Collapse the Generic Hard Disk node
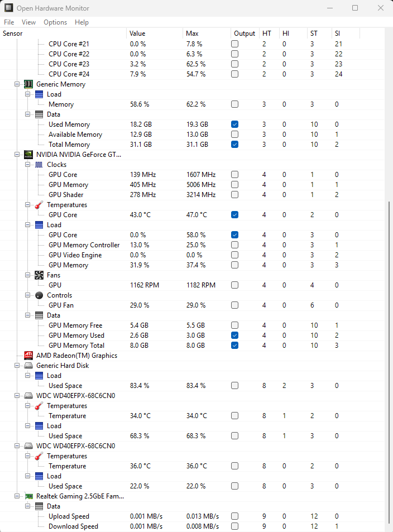Viewport: 393px width, 532px height. pos(17,366)
